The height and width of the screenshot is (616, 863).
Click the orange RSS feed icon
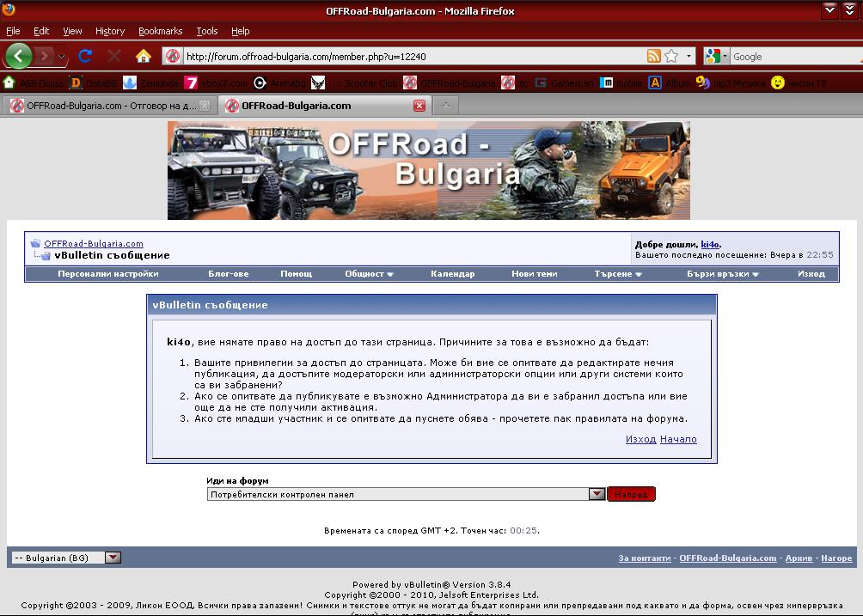coord(654,56)
